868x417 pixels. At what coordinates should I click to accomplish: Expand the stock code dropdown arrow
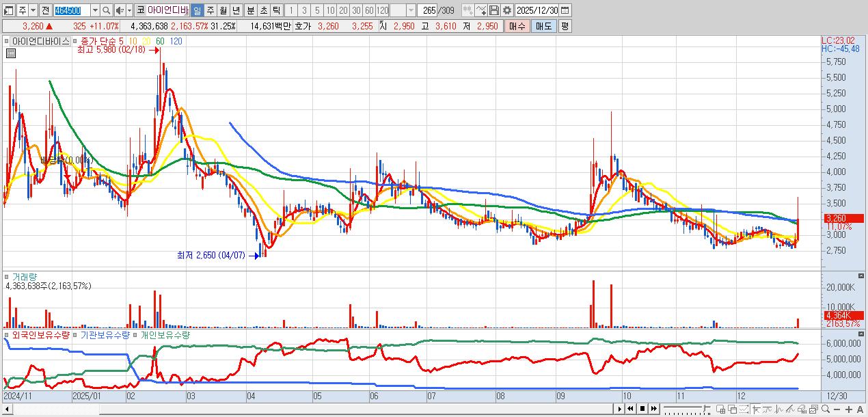[x=95, y=11]
